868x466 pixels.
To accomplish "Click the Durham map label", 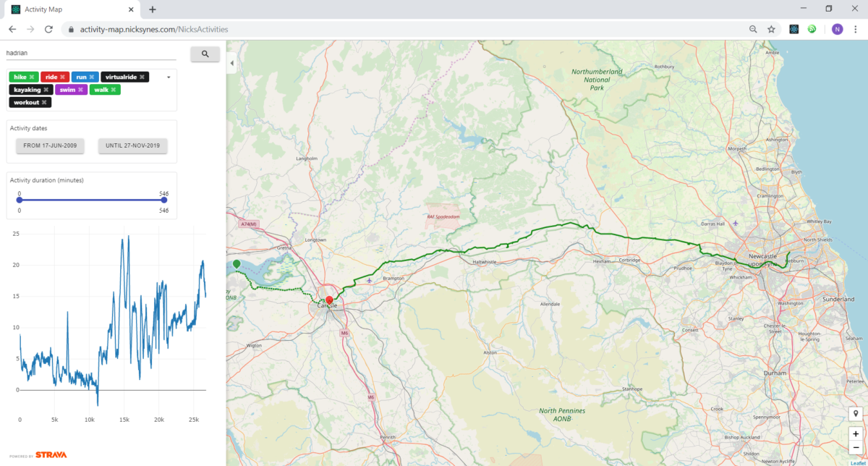I will click(x=774, y=373).
